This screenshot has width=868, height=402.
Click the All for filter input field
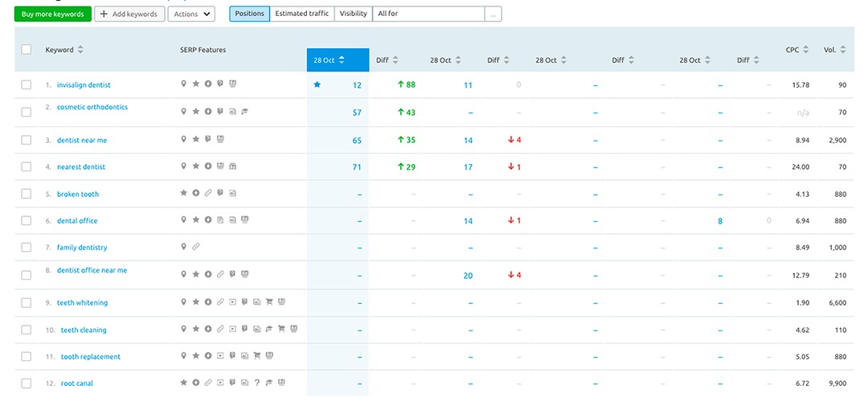tap(428, 14)
